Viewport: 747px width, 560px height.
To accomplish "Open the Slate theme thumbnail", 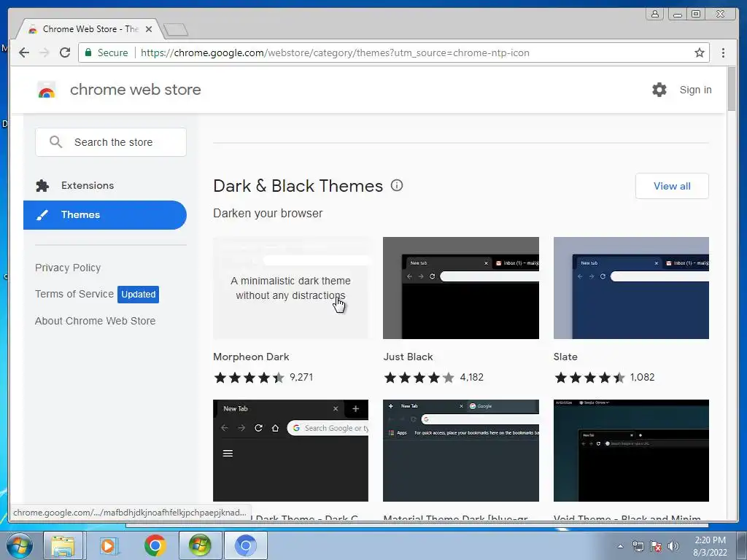I will click(631, 288).
